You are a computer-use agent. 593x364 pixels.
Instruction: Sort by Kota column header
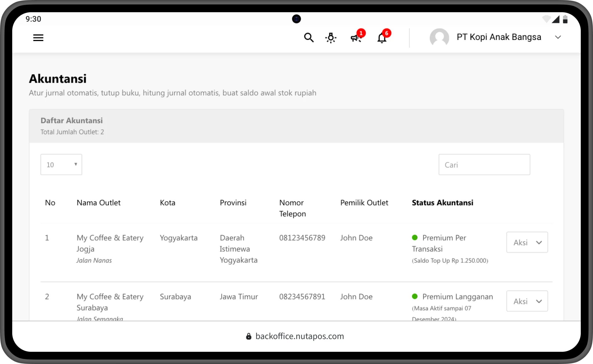click(x=167, y=203)
